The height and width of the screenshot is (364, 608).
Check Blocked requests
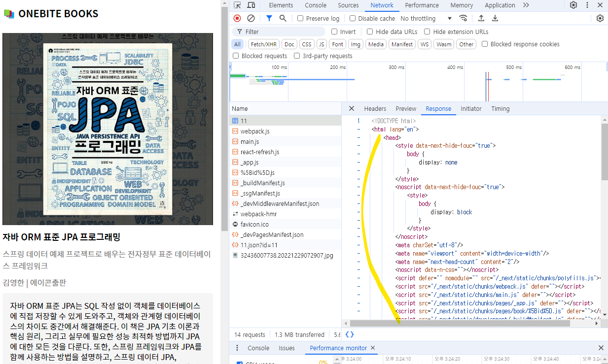(236, 56)
